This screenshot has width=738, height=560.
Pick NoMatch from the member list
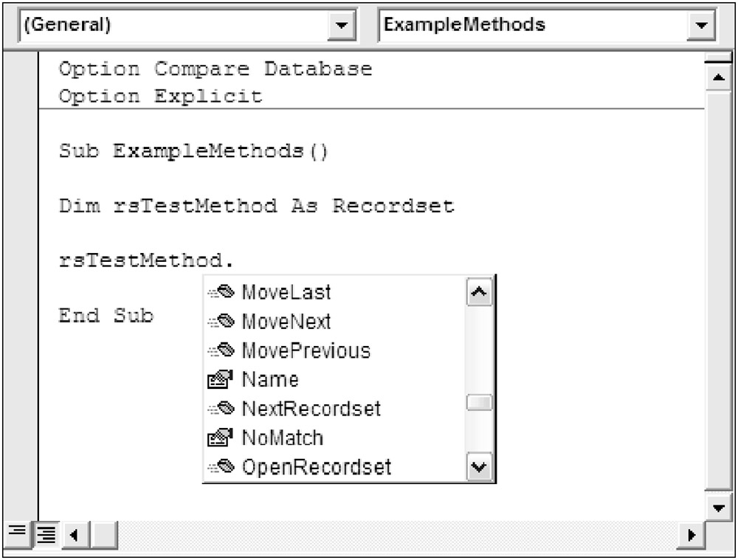[283, 438]
